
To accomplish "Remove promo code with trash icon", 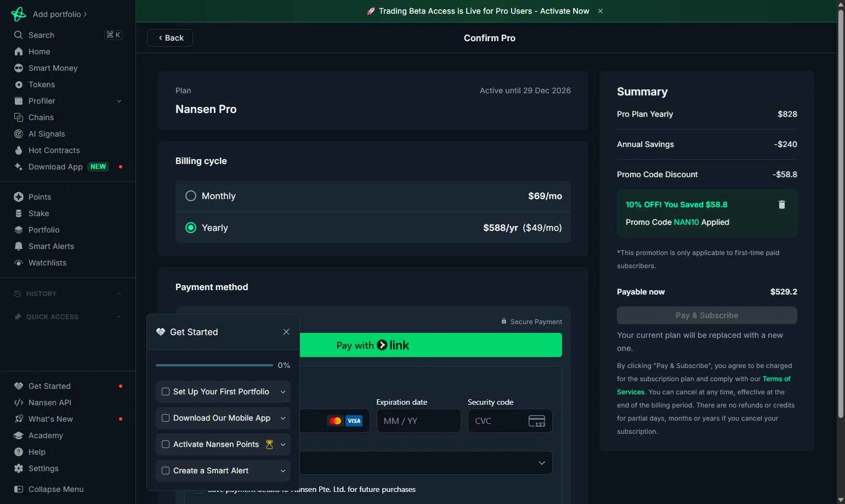I will (x=782, y=205).
